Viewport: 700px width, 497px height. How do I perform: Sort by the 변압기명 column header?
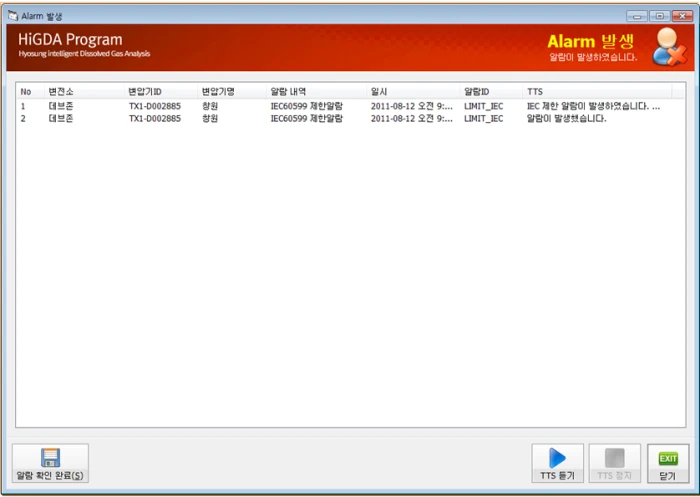232,92
